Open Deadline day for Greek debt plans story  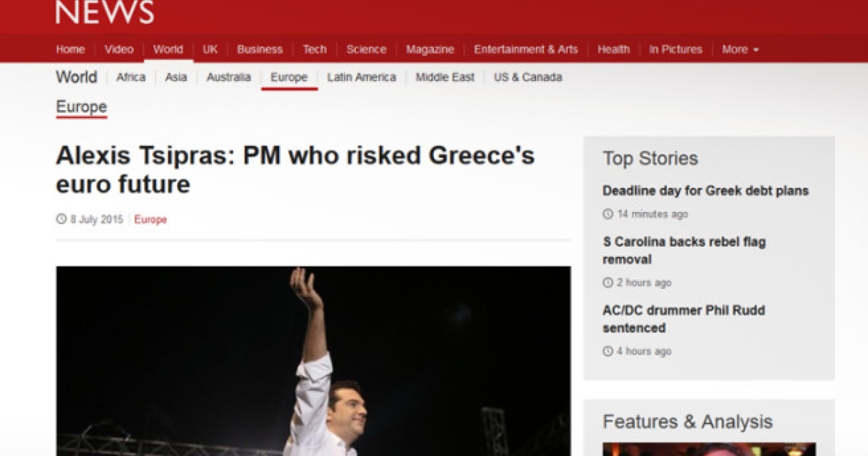pos(705,191)
